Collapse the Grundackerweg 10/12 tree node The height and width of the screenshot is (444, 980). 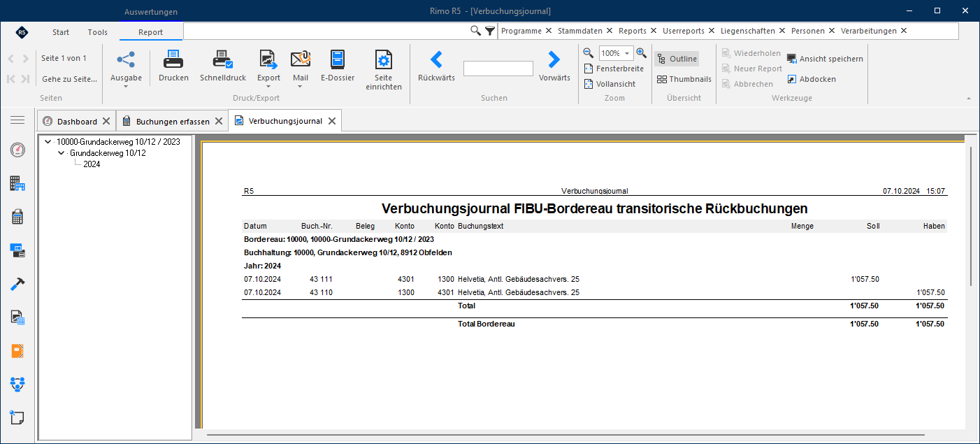click(62, 153)
